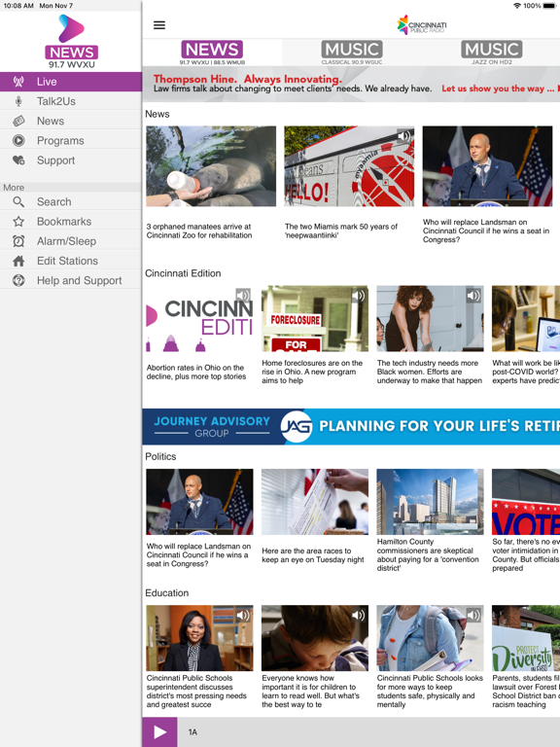The image size is (560, 747).
Task: Read Hamilton County commissioners headline
Action: click(x=428, y=555)
